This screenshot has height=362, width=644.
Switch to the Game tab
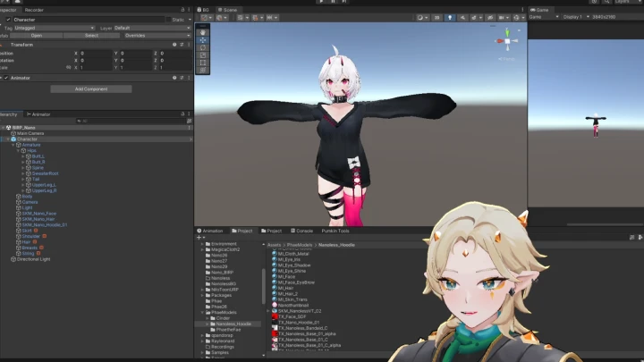[539, 10]
